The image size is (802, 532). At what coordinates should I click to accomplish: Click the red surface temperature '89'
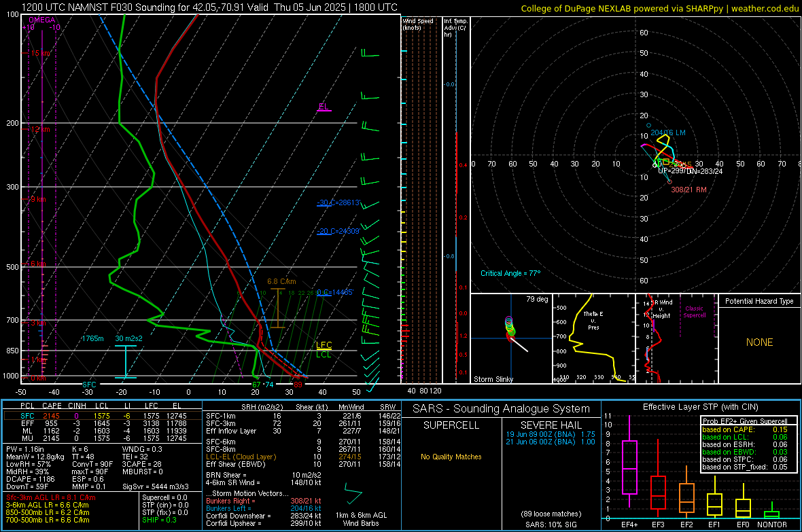tap(298, 385)
